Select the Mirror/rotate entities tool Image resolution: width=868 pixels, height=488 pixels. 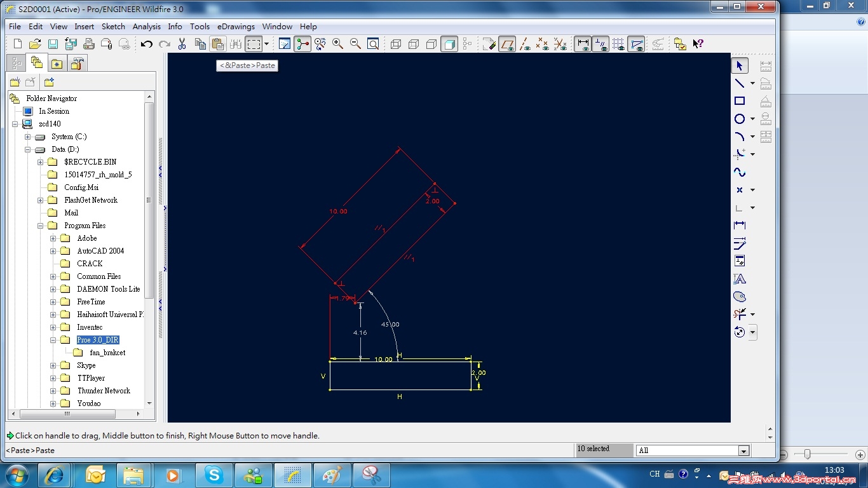pyautogui.click(x=740, y=332)
